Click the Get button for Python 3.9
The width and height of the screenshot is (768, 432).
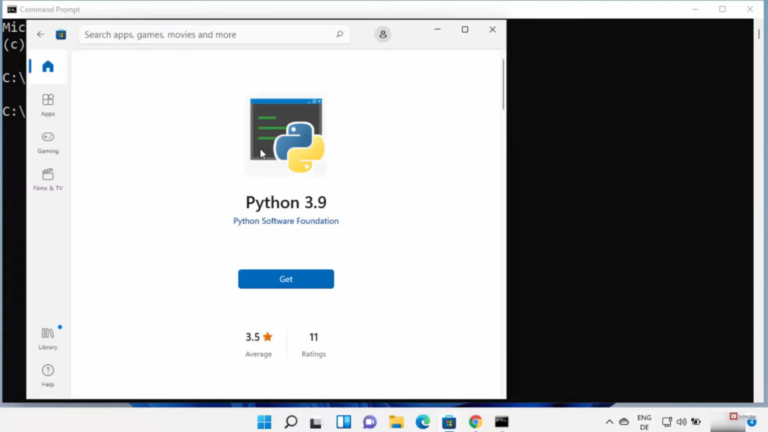(x=286, y=279)
